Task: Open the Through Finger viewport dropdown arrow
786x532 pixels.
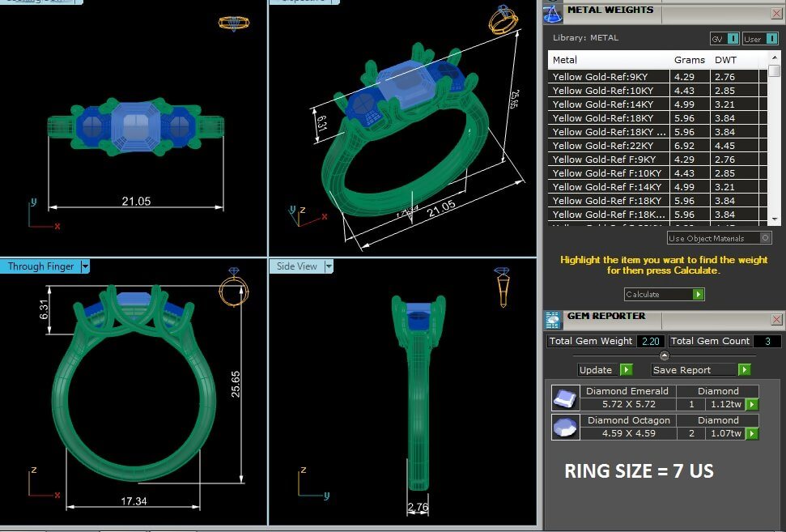Action: (85, 266)
